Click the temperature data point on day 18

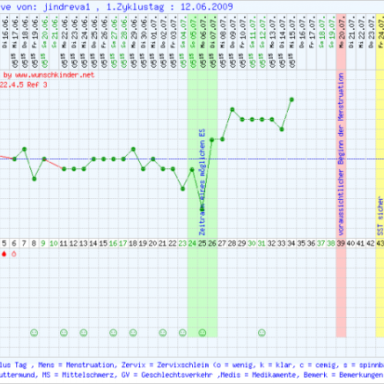pos(133,149)
